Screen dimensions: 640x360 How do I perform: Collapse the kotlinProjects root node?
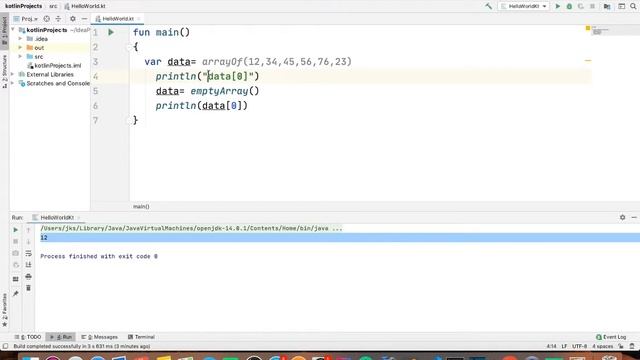pyautogui.click(x=13, y=30)
